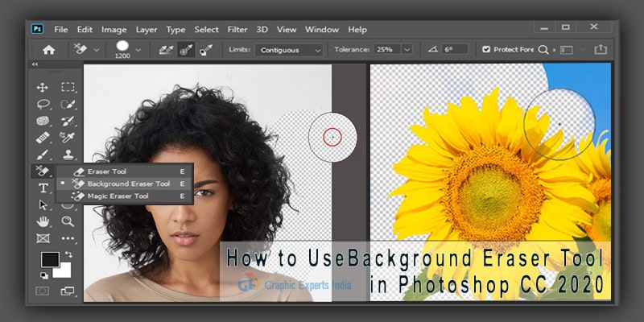The height and width of the screenshot is (322, 644).
Task: Collapse the toolbar with double-arrow
Action: (x=35, y=64)
